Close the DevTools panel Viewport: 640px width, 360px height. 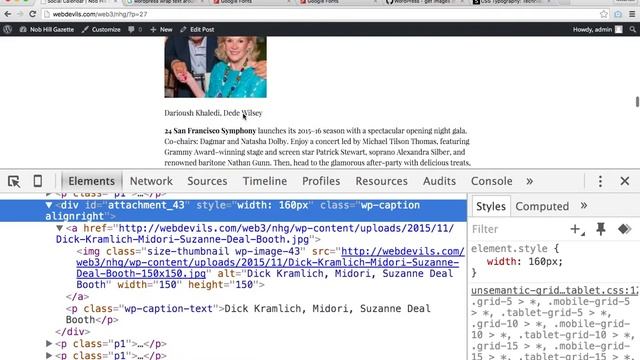624,181
